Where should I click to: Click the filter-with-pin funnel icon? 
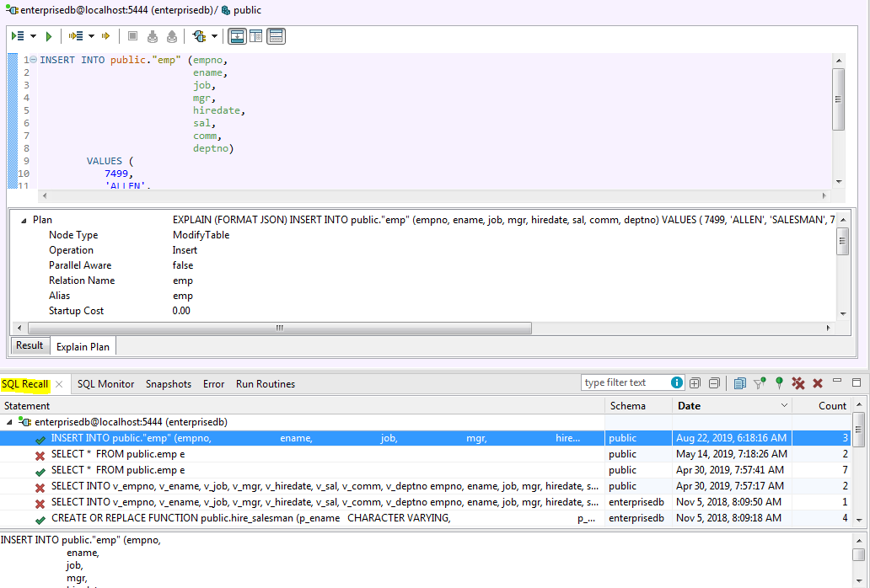(760, 382)
